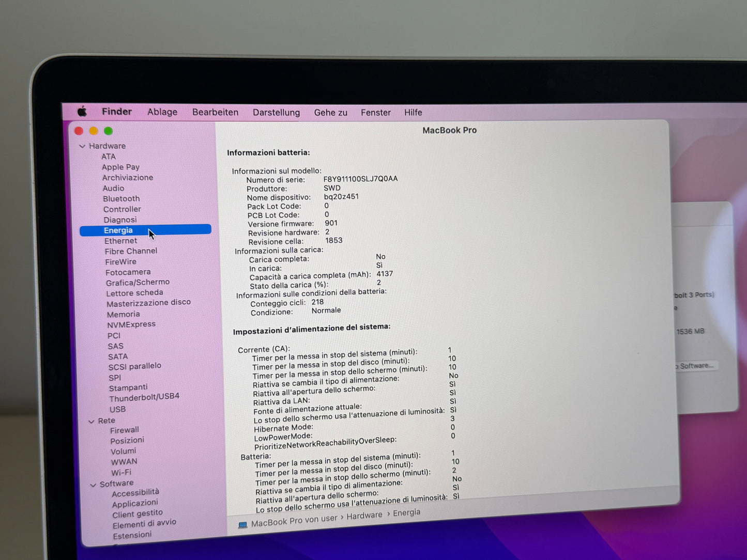Screen dimensions: 747x560
Task: Select Stampanti in the sidebar
Action: click(128, 387)
